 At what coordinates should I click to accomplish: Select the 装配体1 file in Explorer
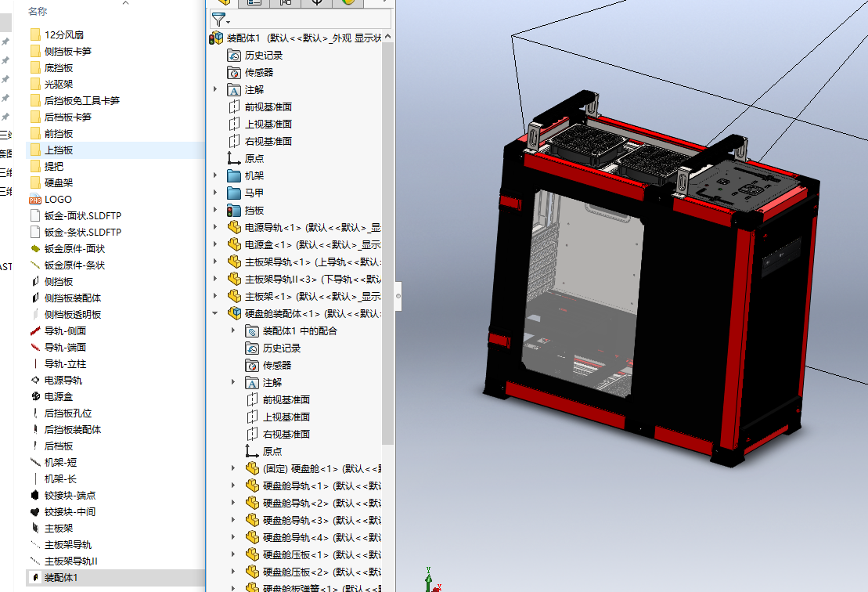coord(61,578)
